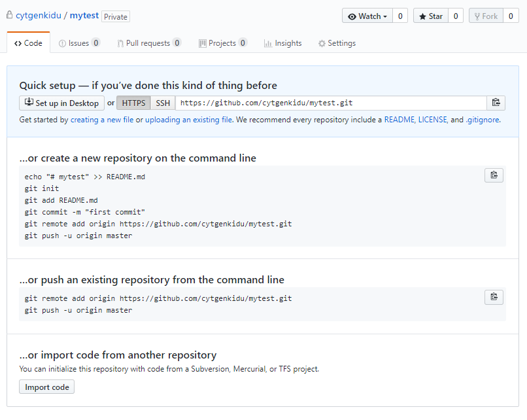Click the Star button

430,16
